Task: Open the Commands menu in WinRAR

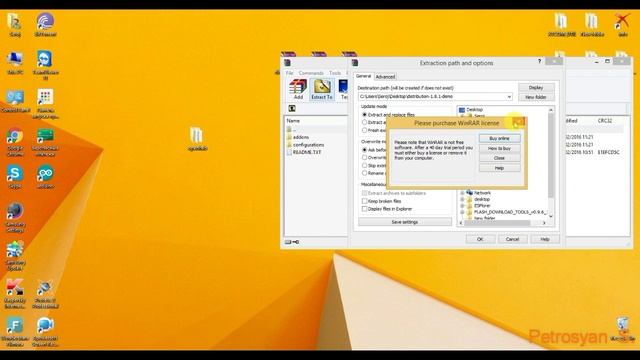Action: point(311,73)
